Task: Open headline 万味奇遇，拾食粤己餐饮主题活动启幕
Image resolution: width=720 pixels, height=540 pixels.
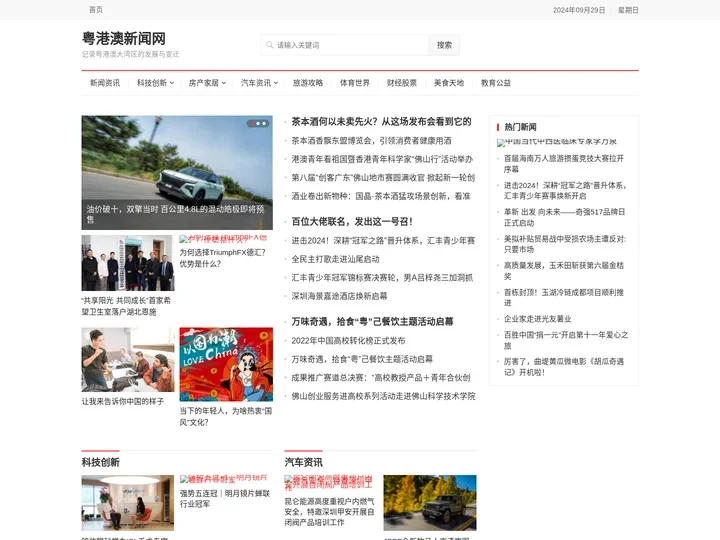Action: [x=372, y=321]
